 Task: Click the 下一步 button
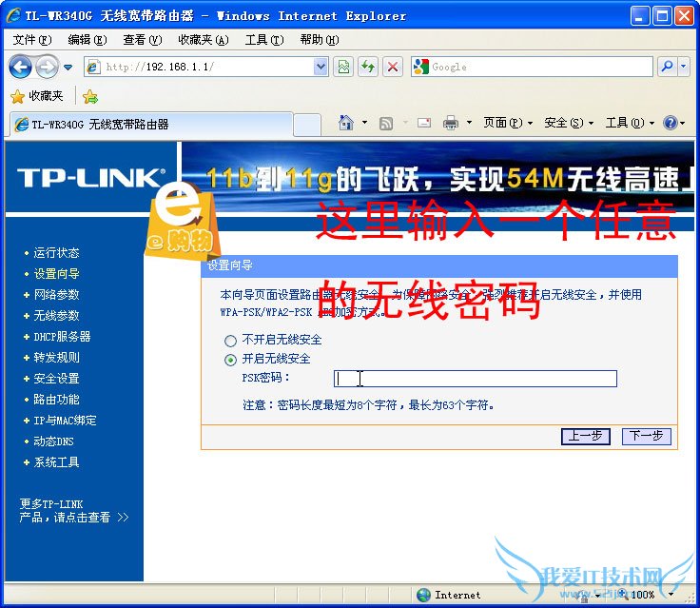647,436
